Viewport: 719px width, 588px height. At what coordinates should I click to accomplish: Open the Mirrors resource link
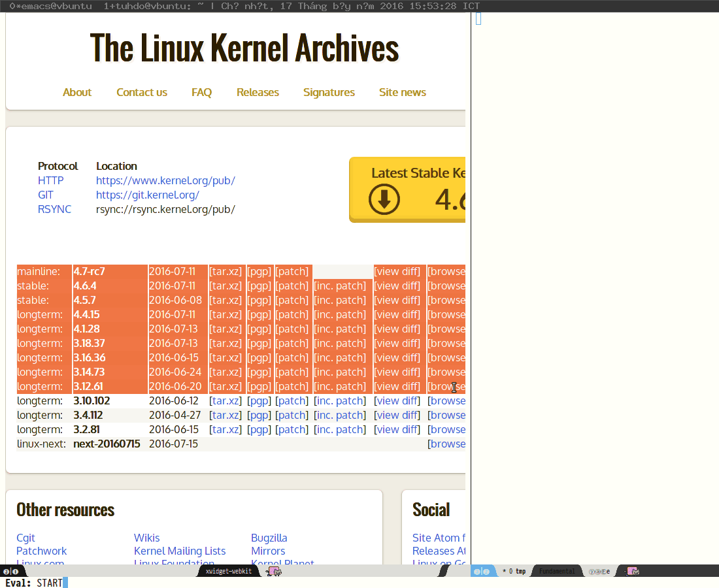[268, 551]
